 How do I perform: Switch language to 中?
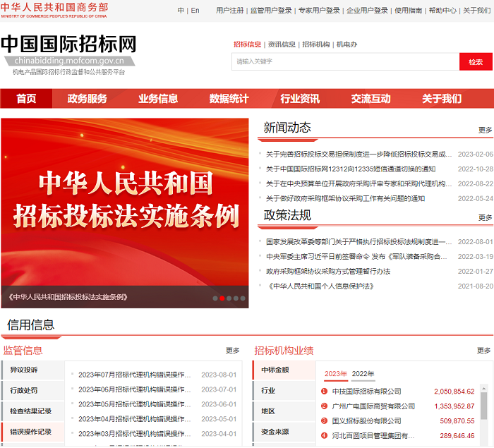pyautogui.click(x=181, y=11)
